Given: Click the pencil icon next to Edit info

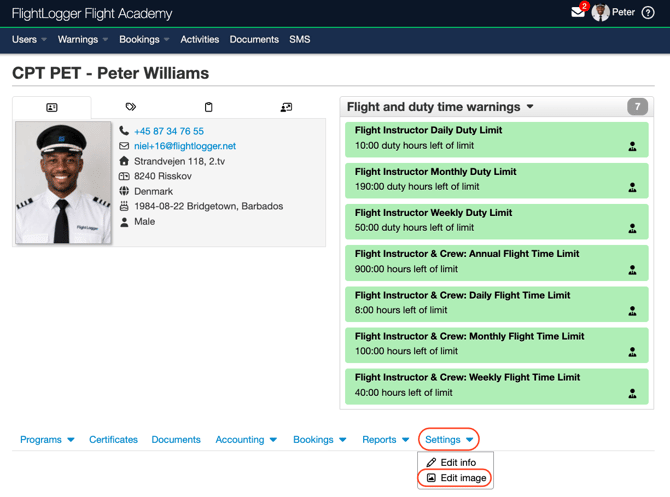Looking at the screenshot, I should (431, 462).
